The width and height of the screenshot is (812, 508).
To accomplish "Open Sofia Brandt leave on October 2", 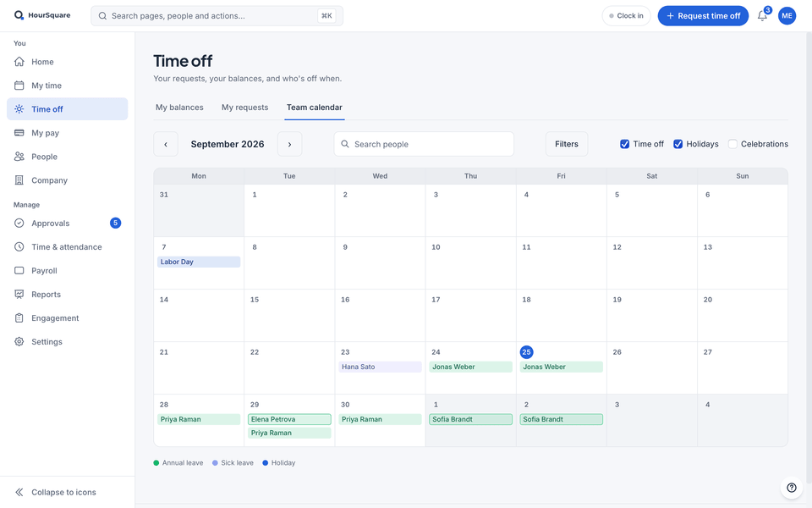I will (562, 419).
